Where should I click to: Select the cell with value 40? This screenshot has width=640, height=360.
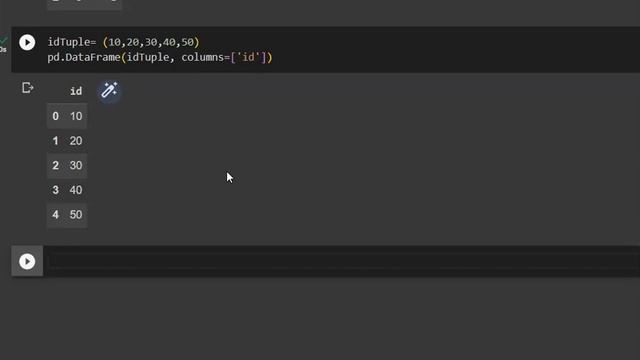tap(76, 190)
